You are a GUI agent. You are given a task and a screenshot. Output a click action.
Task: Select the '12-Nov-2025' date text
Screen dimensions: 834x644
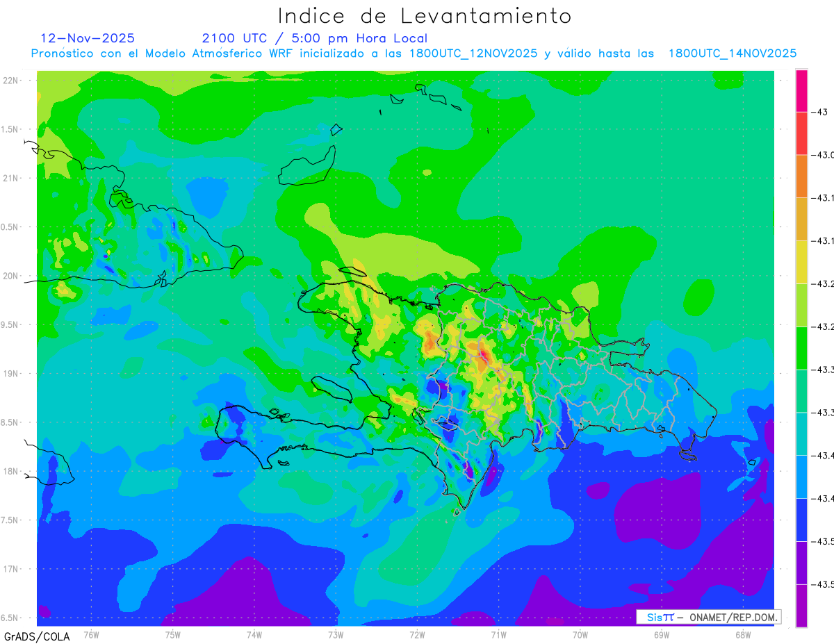88,38
